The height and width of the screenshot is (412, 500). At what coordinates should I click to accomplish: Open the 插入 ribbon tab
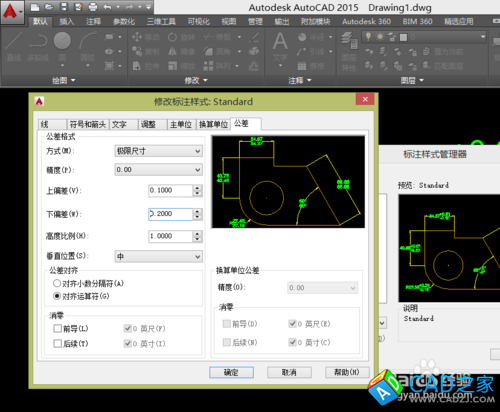[66, 22]
